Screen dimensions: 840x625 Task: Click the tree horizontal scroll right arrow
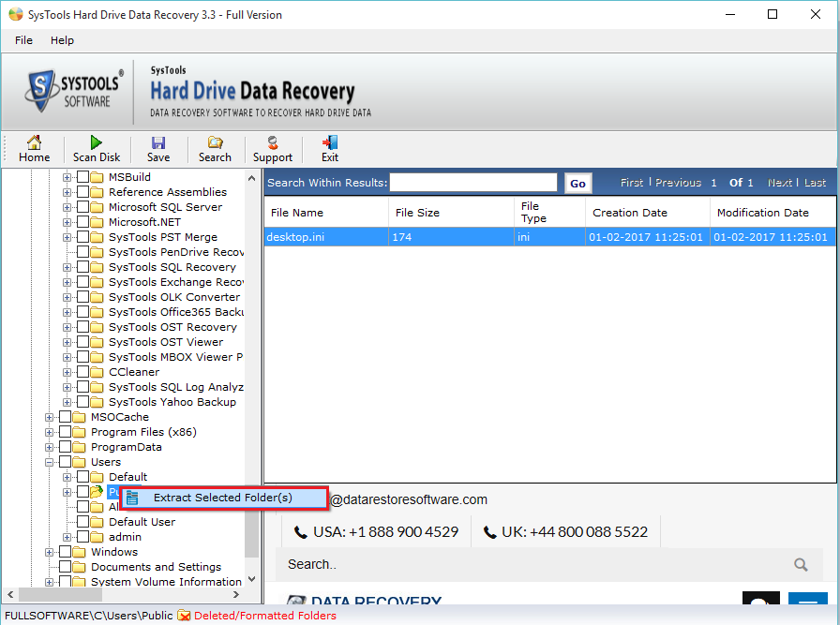pos(235,594)
